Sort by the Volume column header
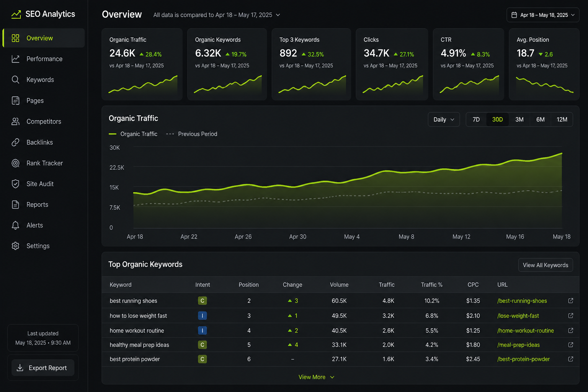This screenshot has width=588, height=392. (x=339, y=285)
